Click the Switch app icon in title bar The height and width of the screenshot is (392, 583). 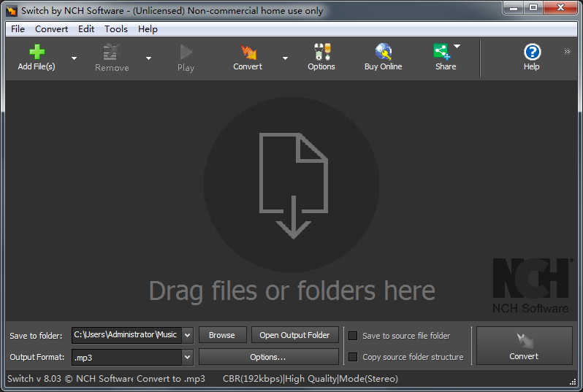pyautogui.click(x=12, y=11)
